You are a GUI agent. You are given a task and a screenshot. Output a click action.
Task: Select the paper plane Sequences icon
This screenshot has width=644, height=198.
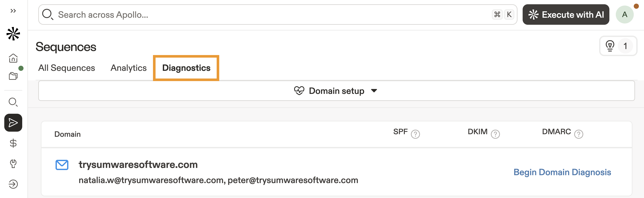[13, 123]
